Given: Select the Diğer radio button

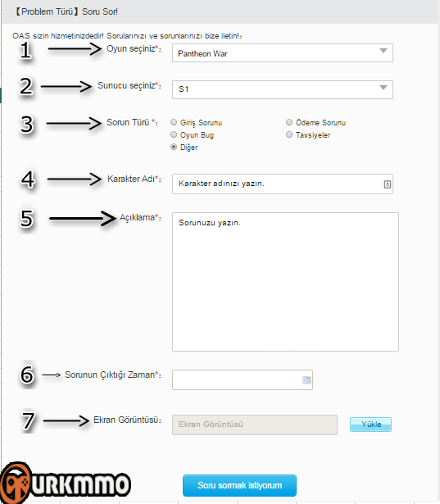Looking at the screenshot, I should [174, 147].
